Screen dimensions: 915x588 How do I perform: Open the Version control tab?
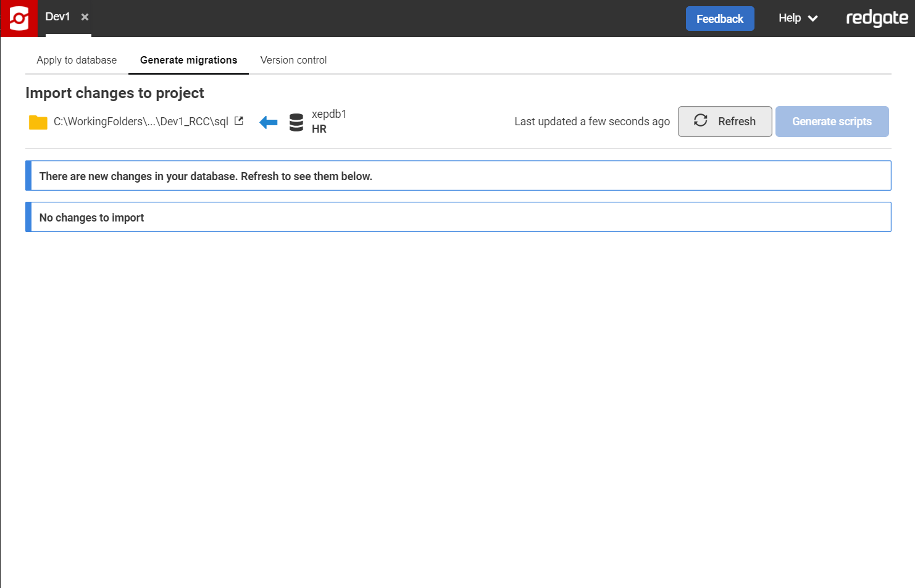click(x=293, y=60)
